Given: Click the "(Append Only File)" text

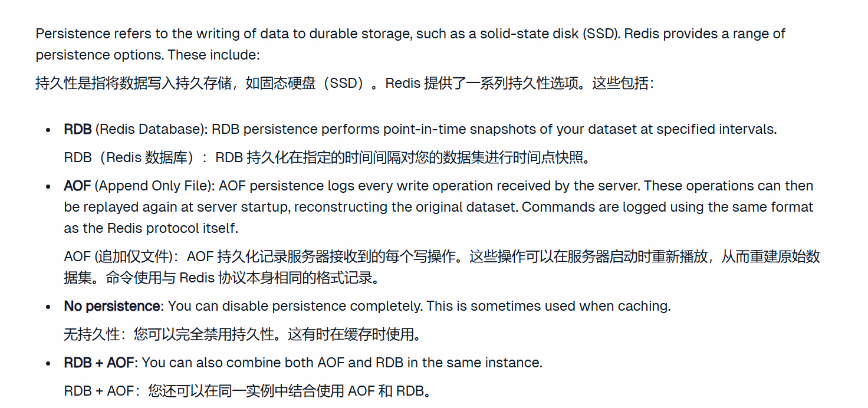Looking at the screenshot, I should (154, 186).
